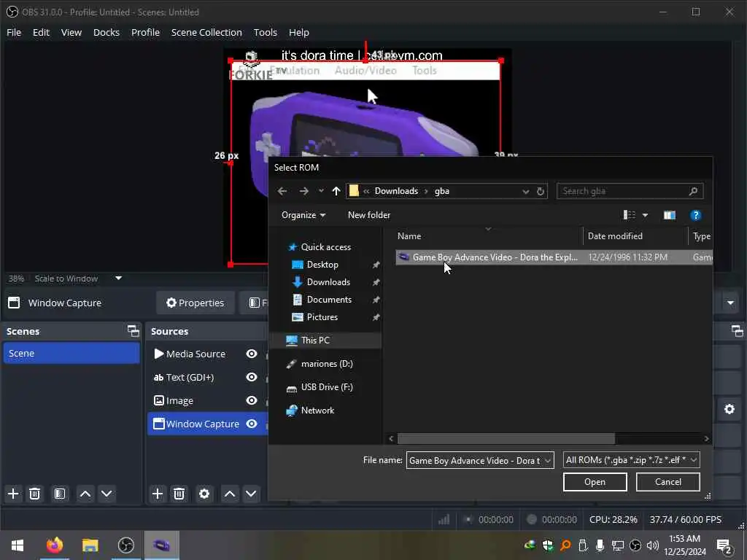Select USB Drive (F:) in navigation pane
Viewport: 747px width, 560px height.
coord(327,387)
